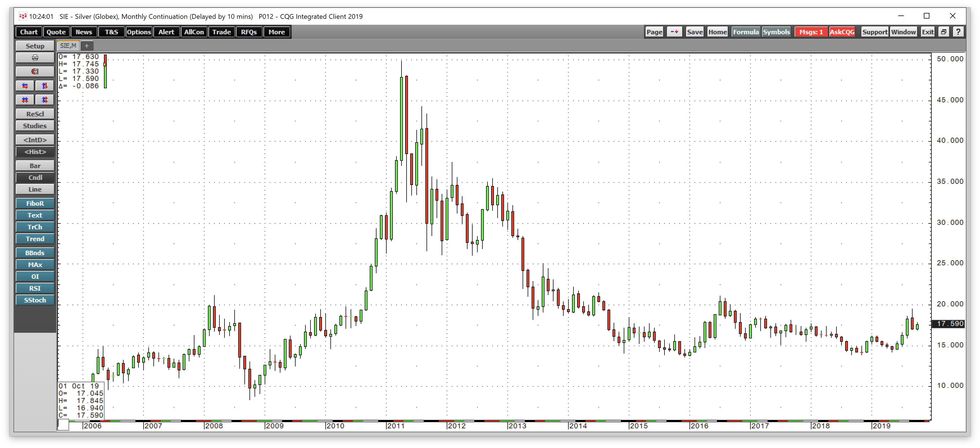Click the Save button
This screenshot has height=448, width=980.
(x=694, y=31)
